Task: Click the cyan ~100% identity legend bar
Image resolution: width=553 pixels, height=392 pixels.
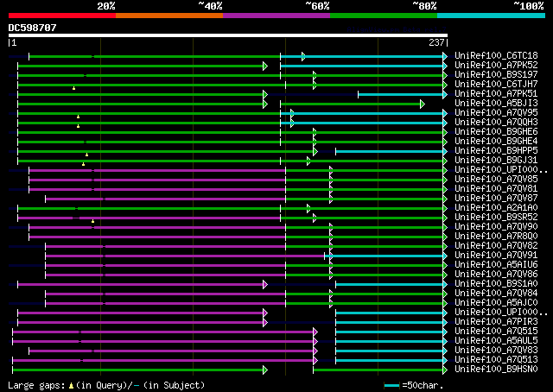Action: [491, 16]
